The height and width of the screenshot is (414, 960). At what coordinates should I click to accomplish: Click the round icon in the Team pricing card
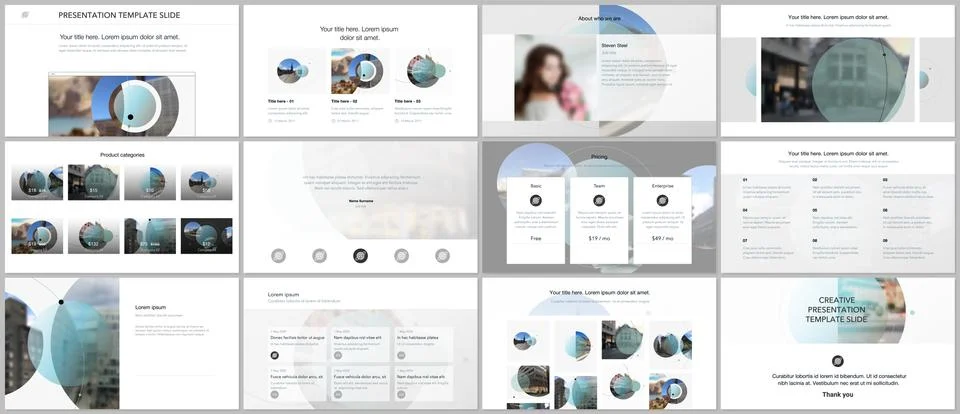point(599,200)
